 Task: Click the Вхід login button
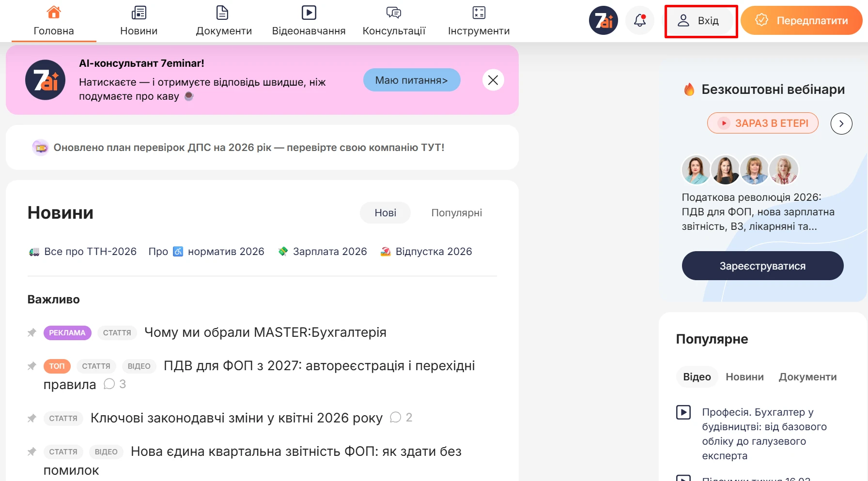pyautogui.click(x=700, y=21)
